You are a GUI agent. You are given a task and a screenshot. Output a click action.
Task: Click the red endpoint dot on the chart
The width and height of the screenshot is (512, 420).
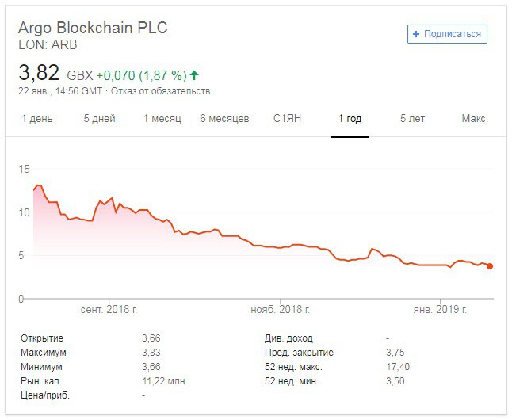pyautogui.click(x=490, y=266)
